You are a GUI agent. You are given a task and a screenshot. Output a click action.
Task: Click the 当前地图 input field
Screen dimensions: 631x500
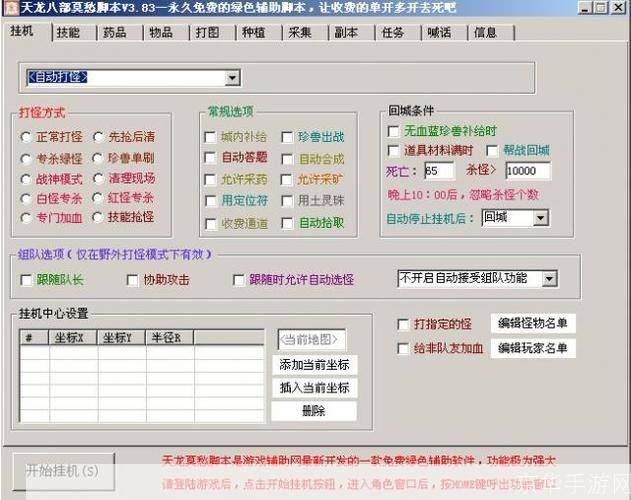[x=311, y=340]
